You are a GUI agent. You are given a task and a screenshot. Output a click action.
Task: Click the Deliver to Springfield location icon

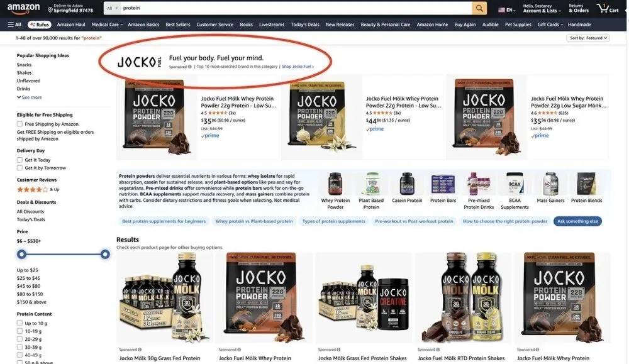[x=50, y=9]
